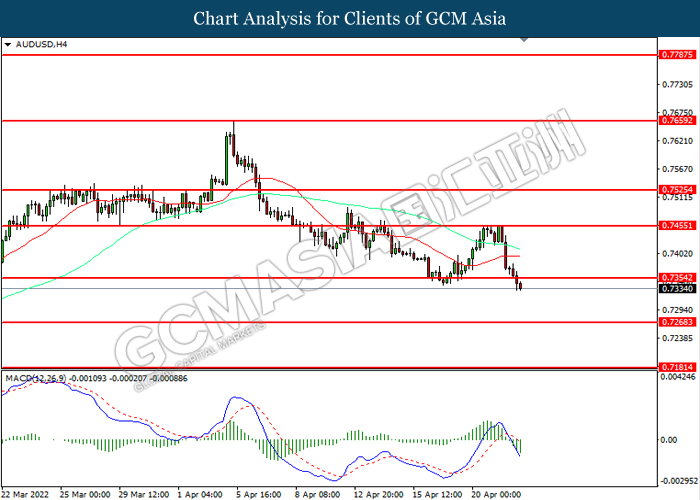700x500 pixels.
Task: Click the chart shift triangle marker at top
Action: [x=525, y=40]
